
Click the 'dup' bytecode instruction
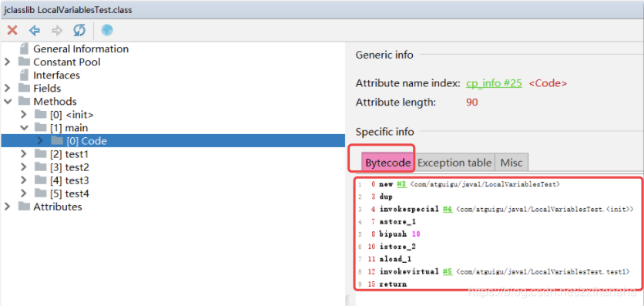[x=386, y=197]
